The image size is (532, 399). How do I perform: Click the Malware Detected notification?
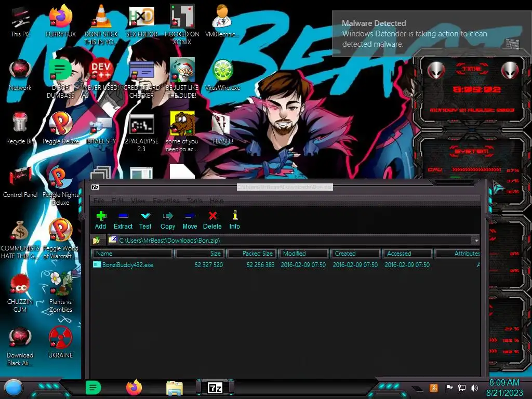[432, 34]
